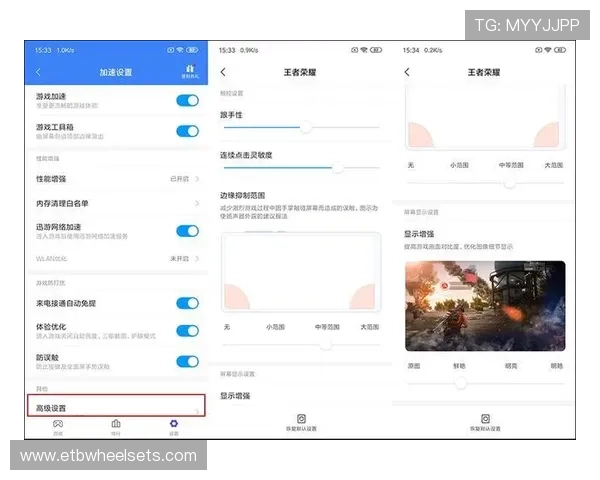
Task: Tap the restore-defaults icon on the right screen
Action: [485, 418]
